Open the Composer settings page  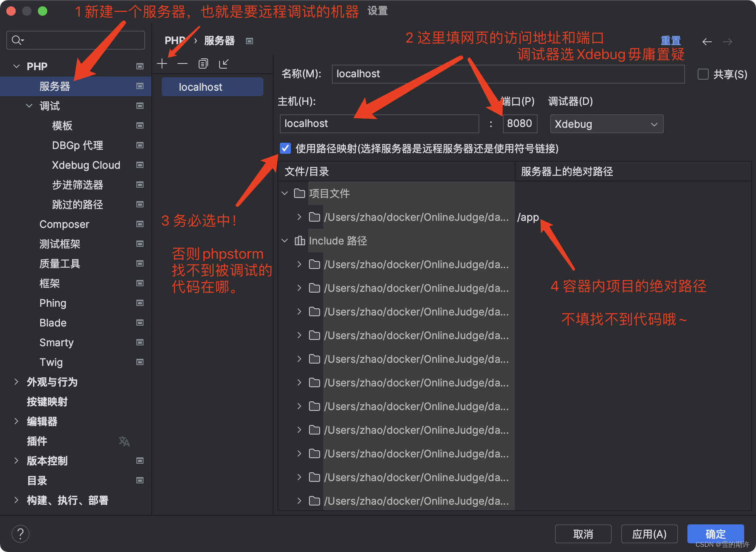pos(64,224)
